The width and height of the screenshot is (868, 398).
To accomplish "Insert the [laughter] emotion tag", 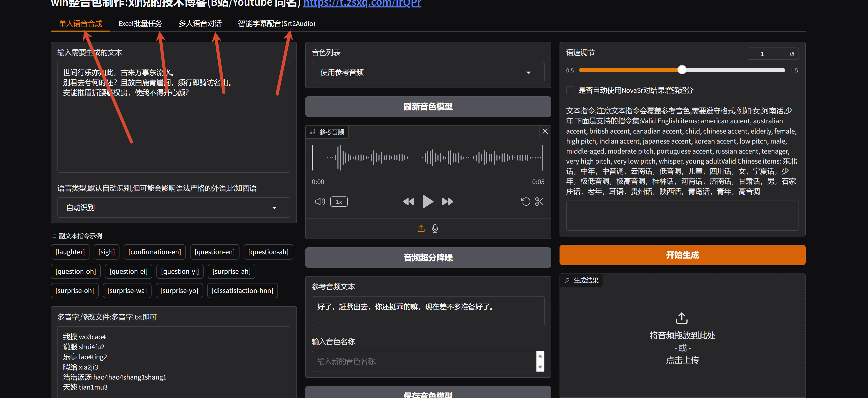I will (x=70, y=252).
